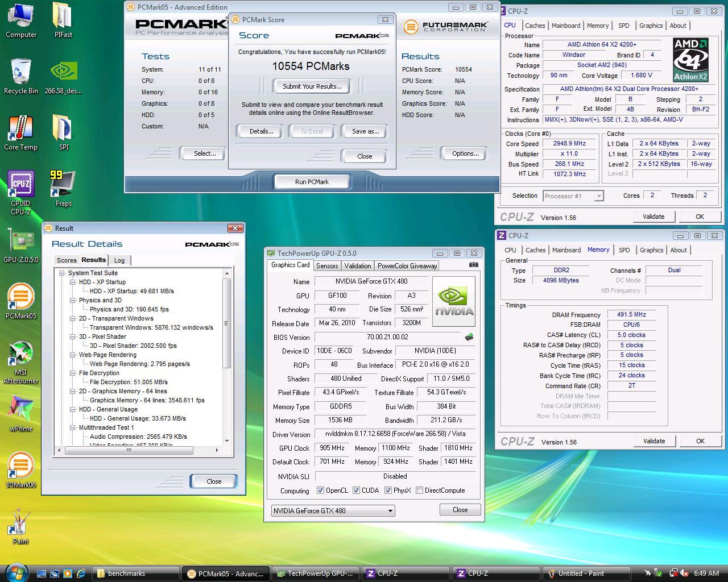Screen dimensions: 728x582
Task: Toggle the OpenCL checkbox in GPU-Z
Action: (x=320, y=490)
